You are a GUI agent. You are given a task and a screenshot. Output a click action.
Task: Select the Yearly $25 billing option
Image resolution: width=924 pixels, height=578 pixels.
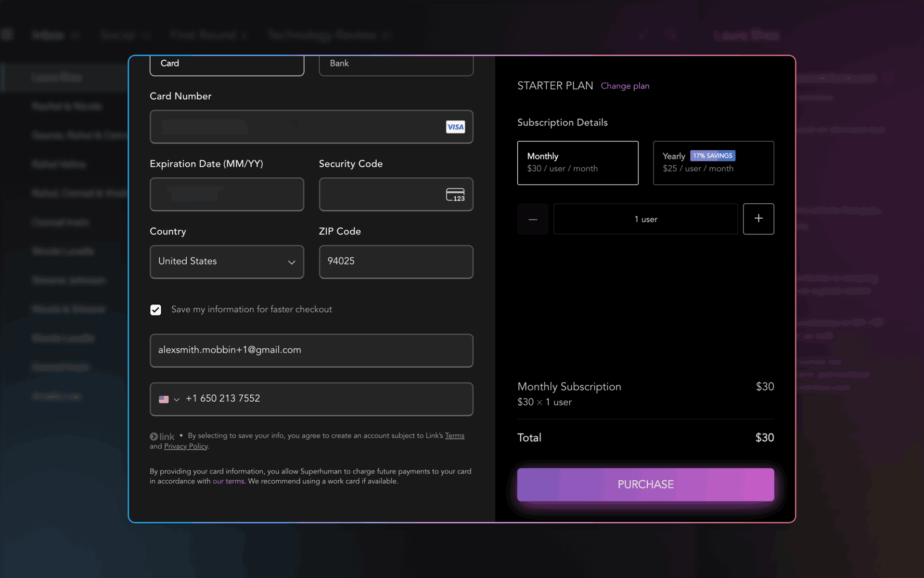[713, 163]
